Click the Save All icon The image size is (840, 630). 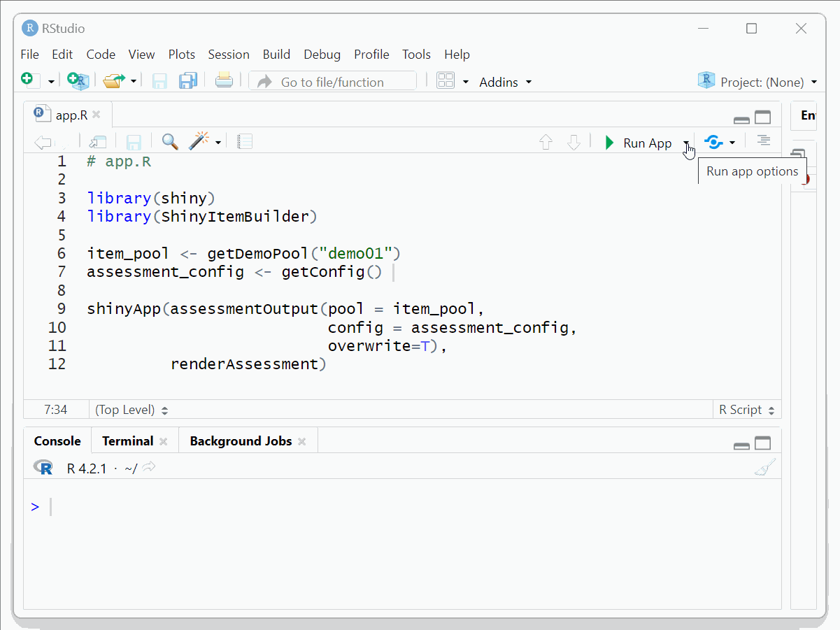pos(187,81)
